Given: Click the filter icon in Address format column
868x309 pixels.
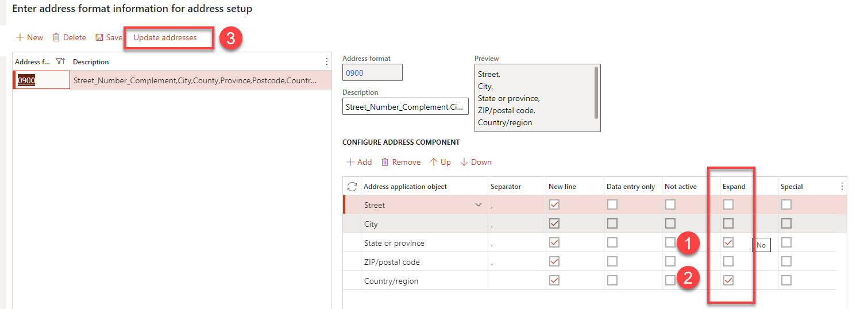Looking at the screenshot, I should pyautogui.click(x=60, y=61).
